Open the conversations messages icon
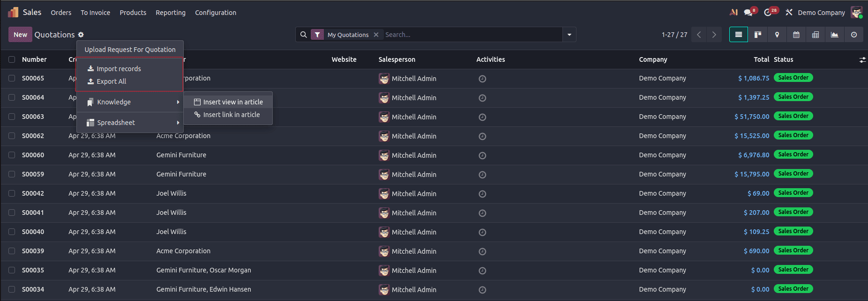 748,13
